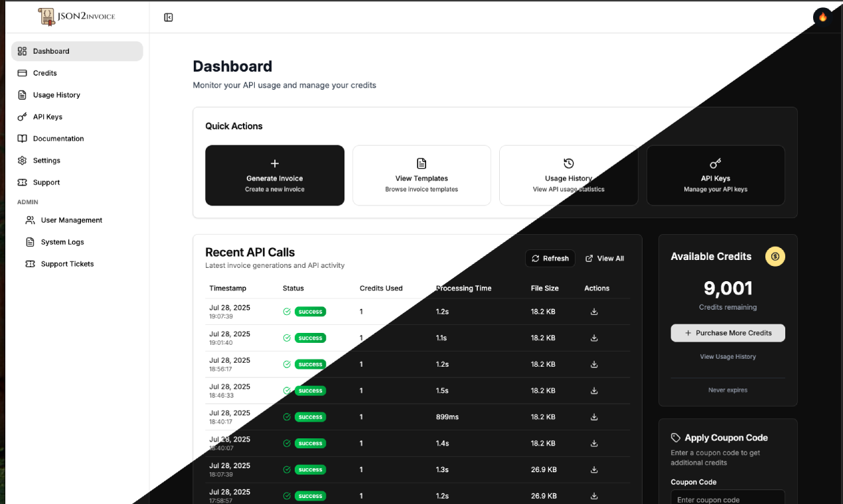Click the coupon code input field
The image size is (843, 504).
[x=728, y=498]
